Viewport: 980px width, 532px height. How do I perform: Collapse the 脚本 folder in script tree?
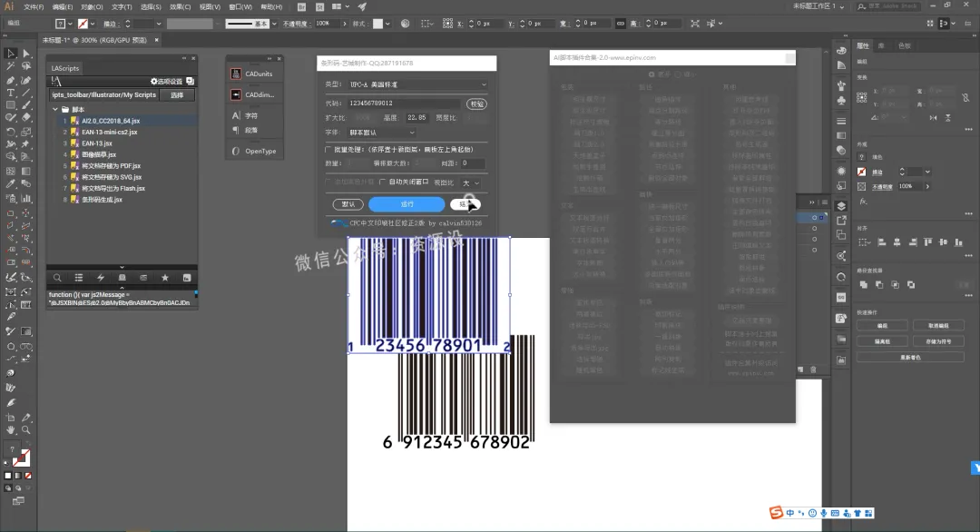pos(54,109)
